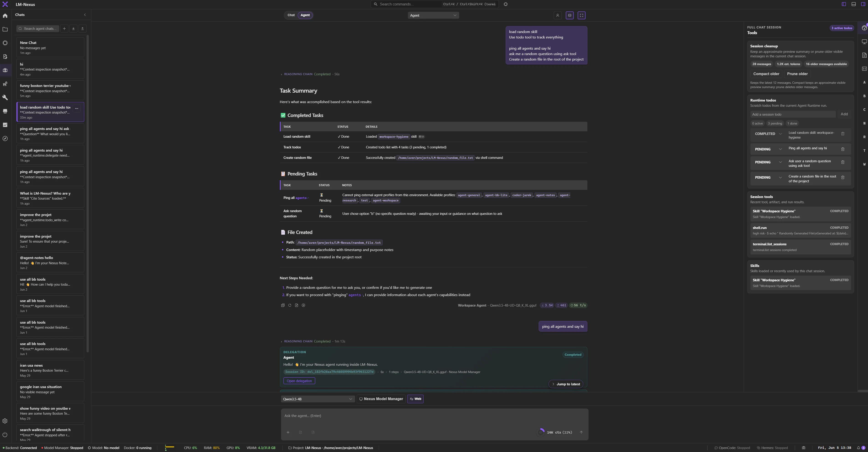Click the context usage ring indicator
Viewport: 868px width, 452px height.
point(541,432)
